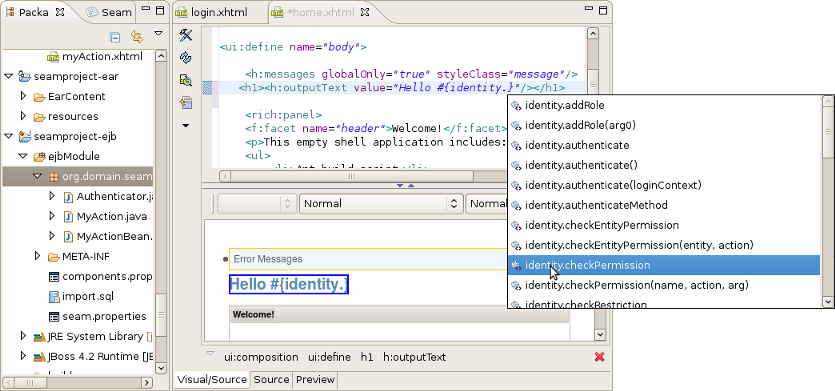Open the Source tab at editor bottom
This screenshot has width=835, height=391.
[x=271, y=380]
